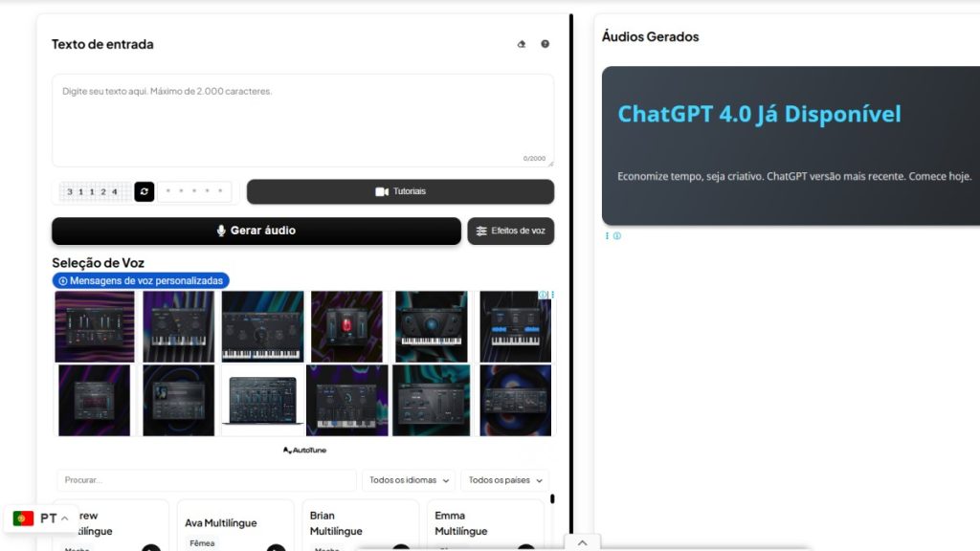980x551 pixels.
Task: Focus the captcha answer input field
Action: (195, 192)
